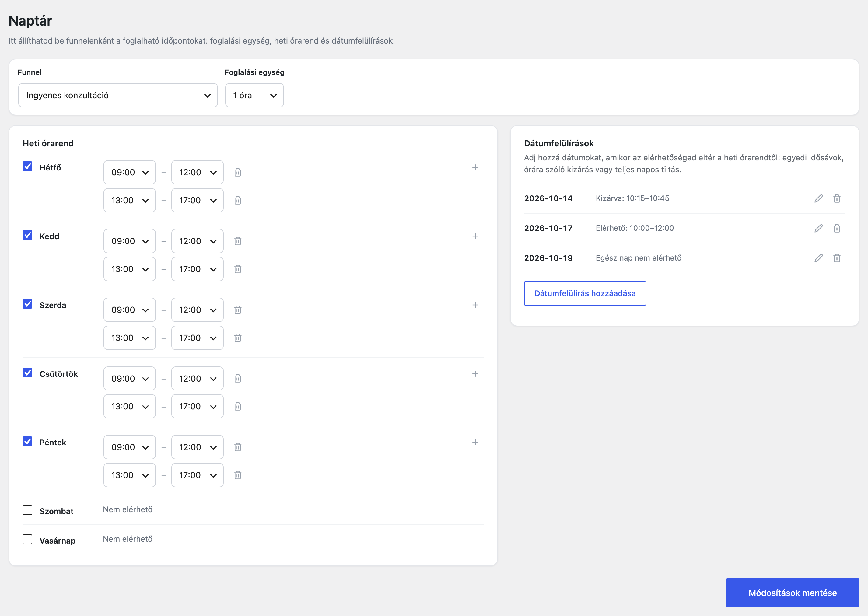Viewport: 868px width, 616px height.
Task: Delete Péntek 13:00–17:00 time slot
Action: [x=237, y=475]
